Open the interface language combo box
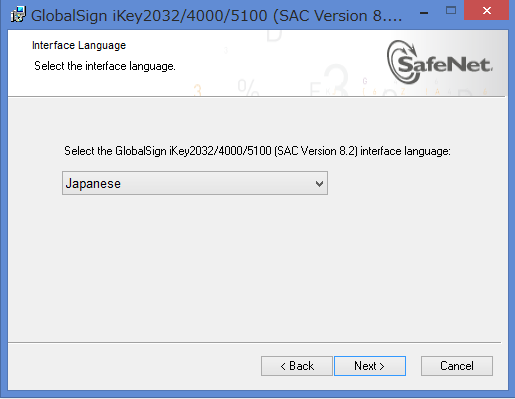The width and height of the screenshot is (515, 399). 195,183
